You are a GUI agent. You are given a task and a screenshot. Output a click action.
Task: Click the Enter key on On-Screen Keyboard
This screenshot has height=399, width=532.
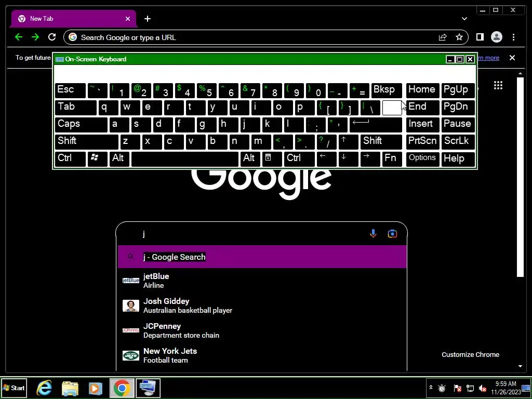pyautogui.click(x=376, y=125)
